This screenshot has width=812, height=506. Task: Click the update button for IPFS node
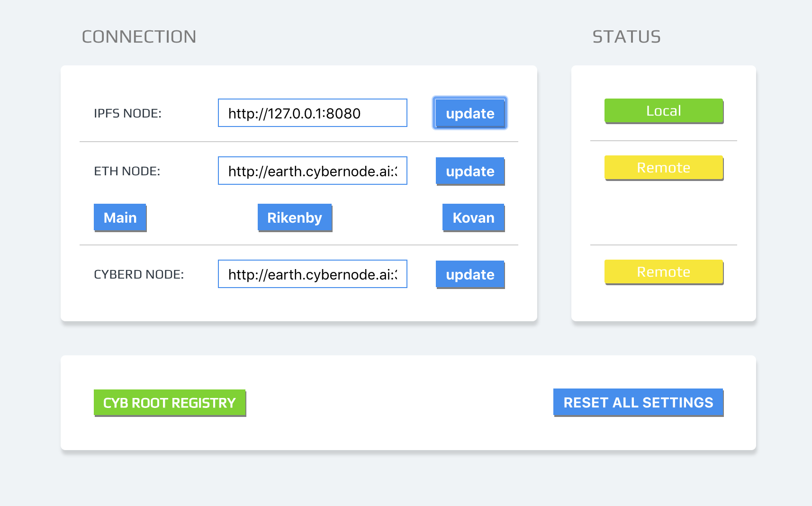[x=470, y=113]
